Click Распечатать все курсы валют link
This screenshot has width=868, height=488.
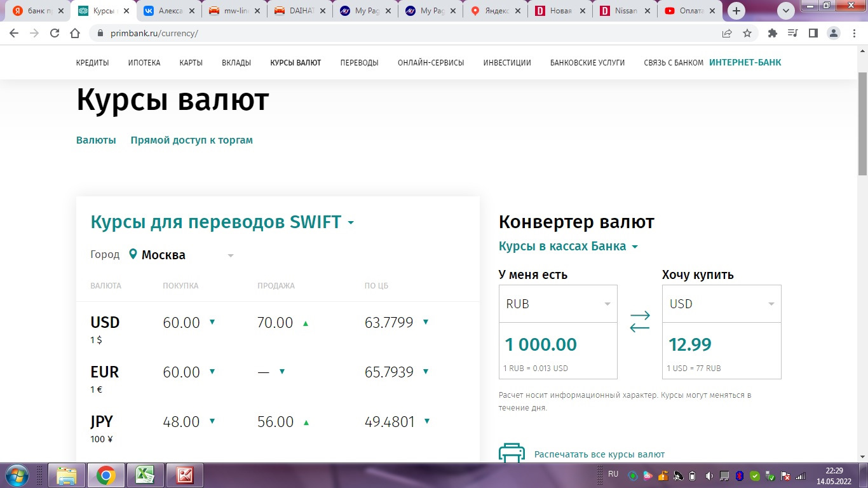point(599,454)
